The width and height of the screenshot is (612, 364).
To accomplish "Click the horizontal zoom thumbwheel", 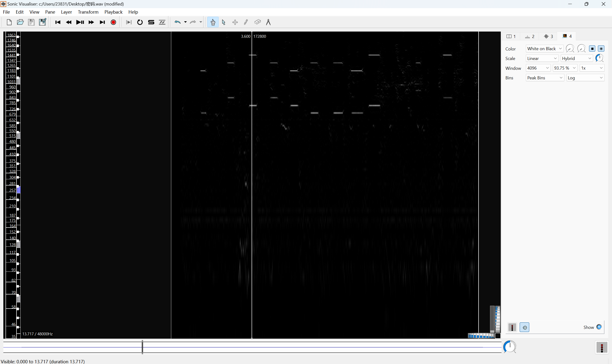I will [x=481, y=336].
